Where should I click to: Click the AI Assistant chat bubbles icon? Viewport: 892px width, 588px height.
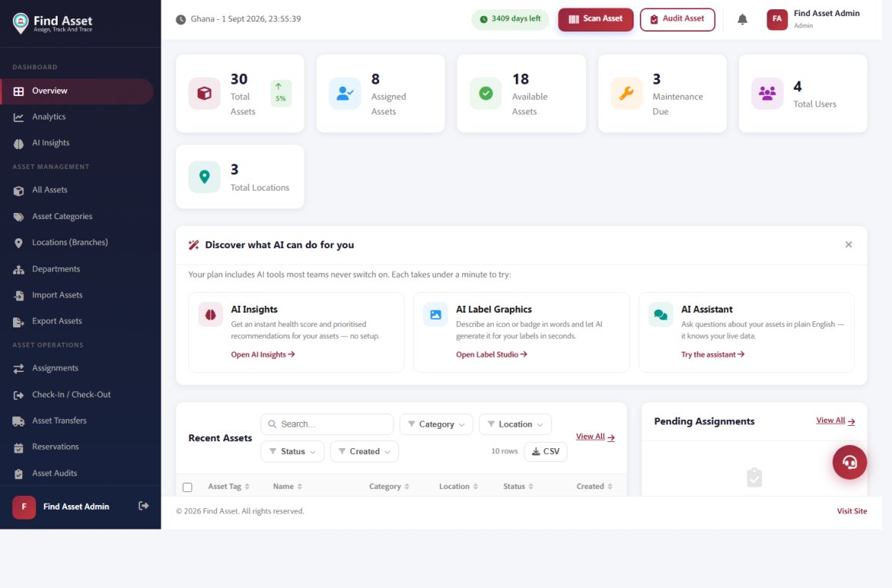point(661,314)
